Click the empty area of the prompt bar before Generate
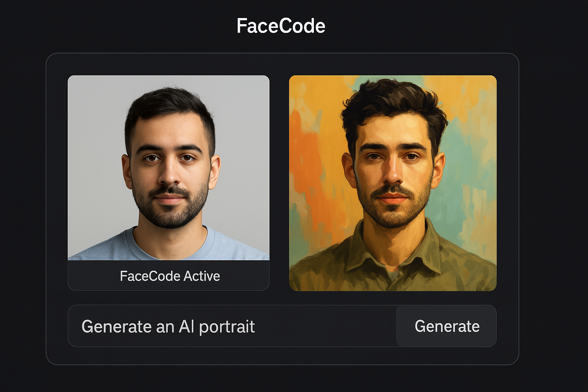 [x=325, y=326]
